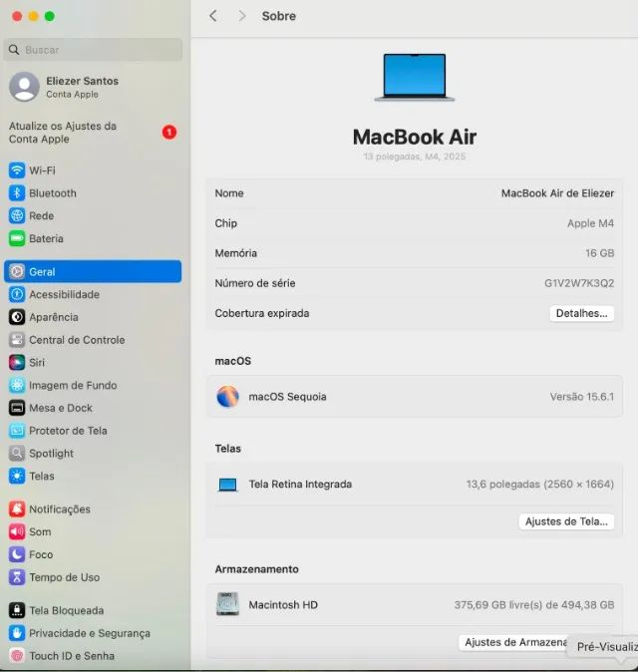Click the green window zoom button
638x672 pixels.
[x=50, y=16]
